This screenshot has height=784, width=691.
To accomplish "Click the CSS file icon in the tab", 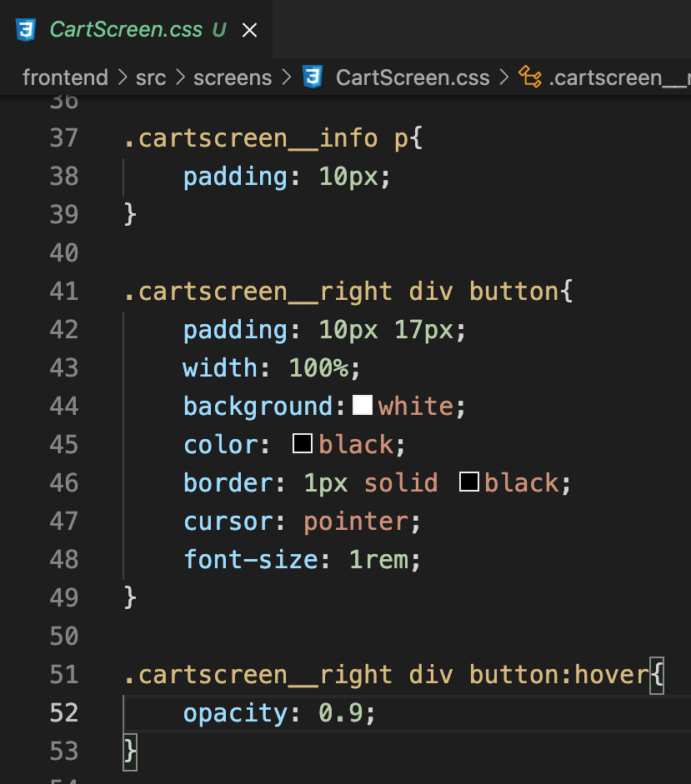I will click(26, 30).
